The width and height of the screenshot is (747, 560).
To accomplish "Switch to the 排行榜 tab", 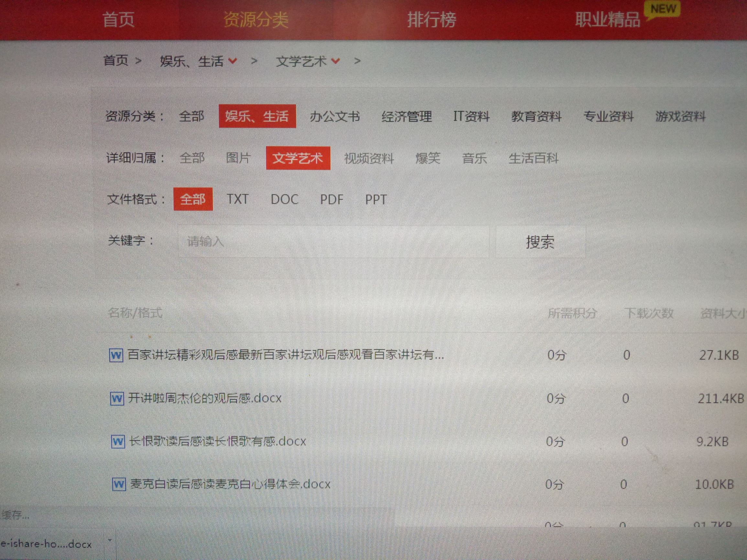I will click(433, 20).
